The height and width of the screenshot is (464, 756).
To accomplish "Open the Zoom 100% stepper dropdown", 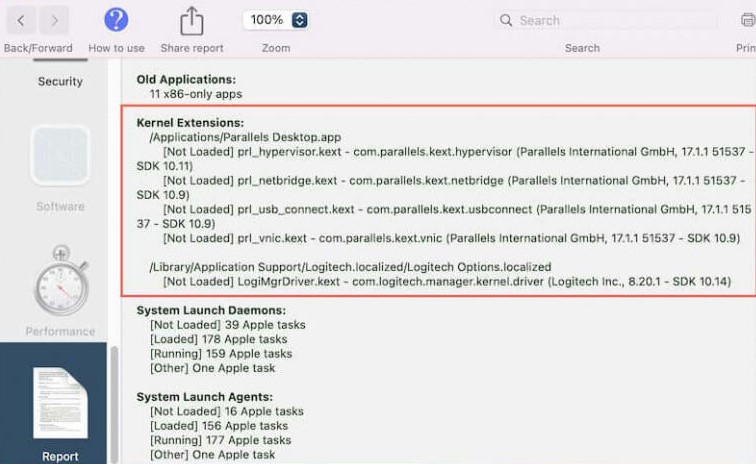I will [x=299, y=20].
